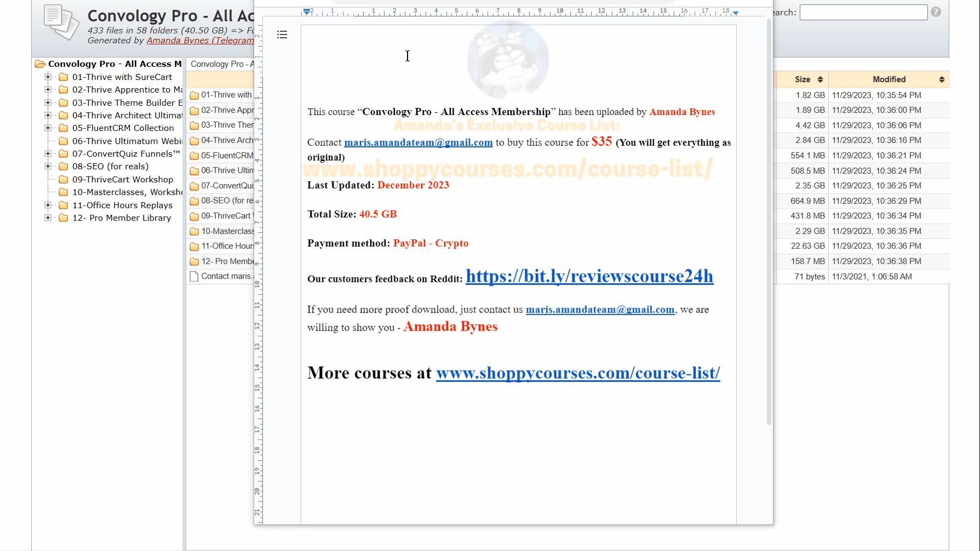The image size is (980, 551).
Task: Open 07-ConvertQui folder in file list
Action: [227, 186]
